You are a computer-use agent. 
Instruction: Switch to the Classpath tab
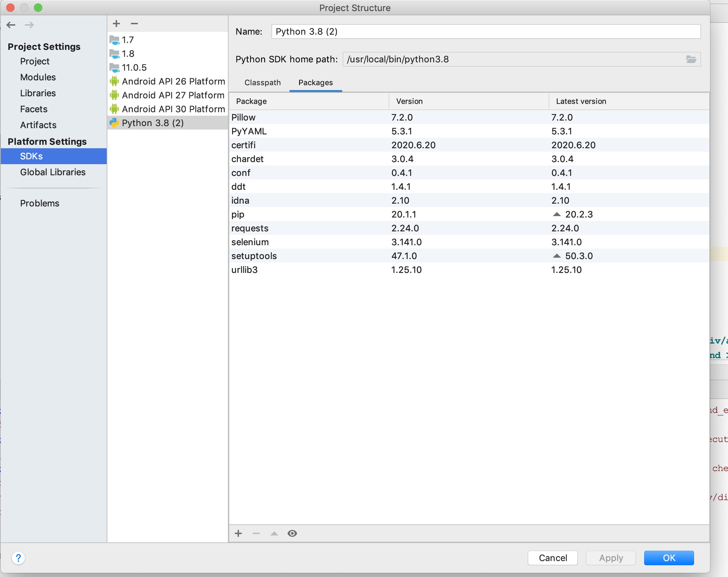click(x=263, y=82)
